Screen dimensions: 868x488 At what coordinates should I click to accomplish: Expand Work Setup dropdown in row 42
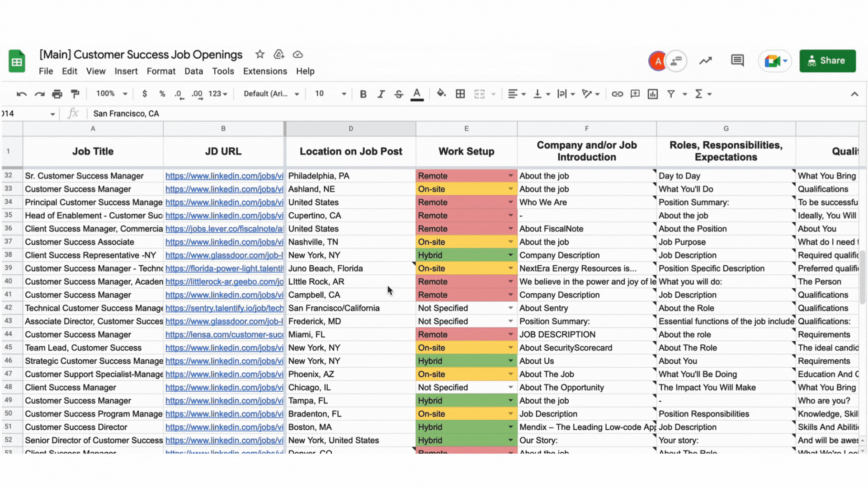510,308
